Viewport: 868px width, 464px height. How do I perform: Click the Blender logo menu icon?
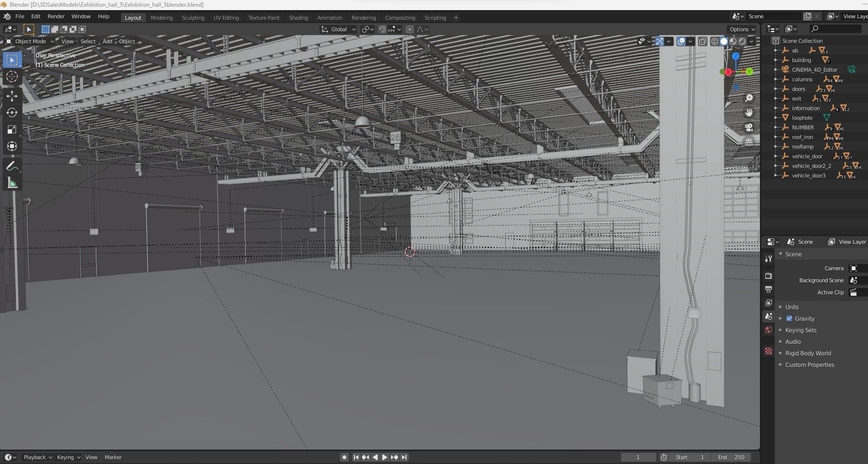(x=7, y=16)
